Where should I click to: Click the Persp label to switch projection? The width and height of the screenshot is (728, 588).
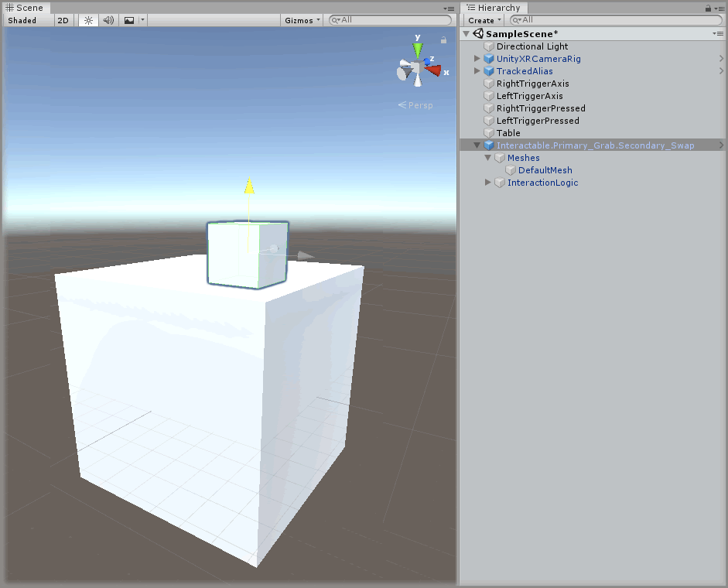[419, 104]
